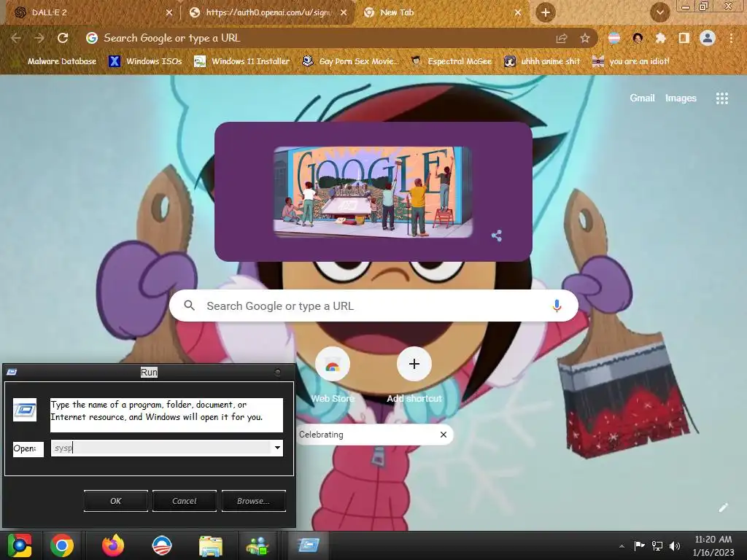Go forward using browser forward arrow

tap(39, 38)
